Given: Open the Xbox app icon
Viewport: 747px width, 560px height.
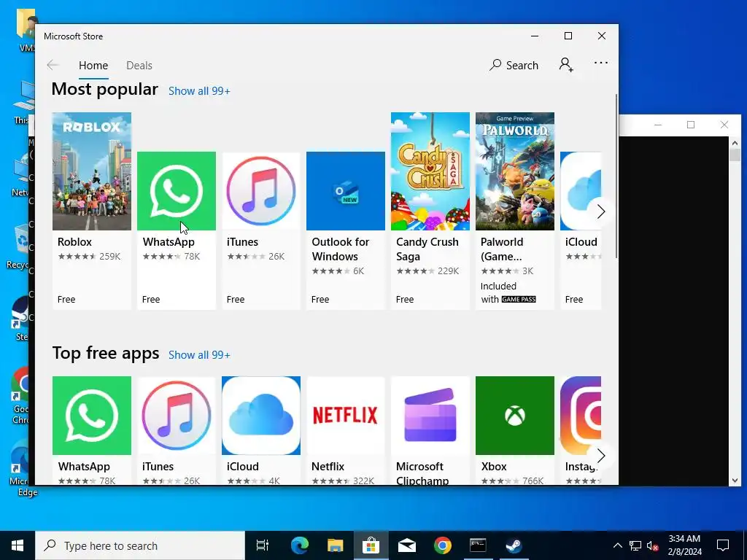Looking at the screenshot, I should coord(515,416).
